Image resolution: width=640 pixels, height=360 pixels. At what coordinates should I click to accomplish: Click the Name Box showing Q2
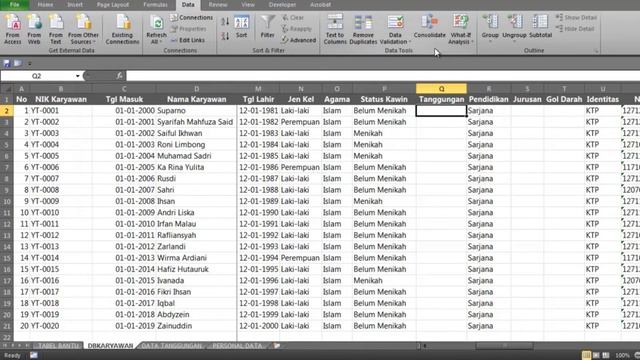click(37, 76)
